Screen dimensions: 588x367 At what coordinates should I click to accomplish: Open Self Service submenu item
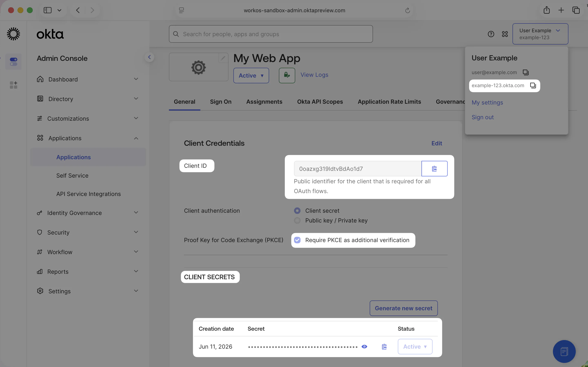[72, 176]
